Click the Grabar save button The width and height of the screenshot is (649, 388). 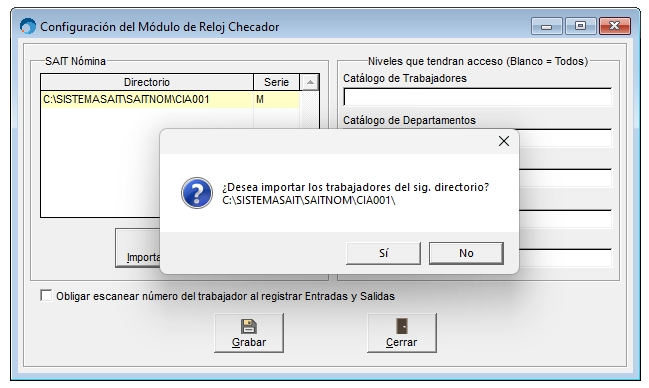click(249, 333)
